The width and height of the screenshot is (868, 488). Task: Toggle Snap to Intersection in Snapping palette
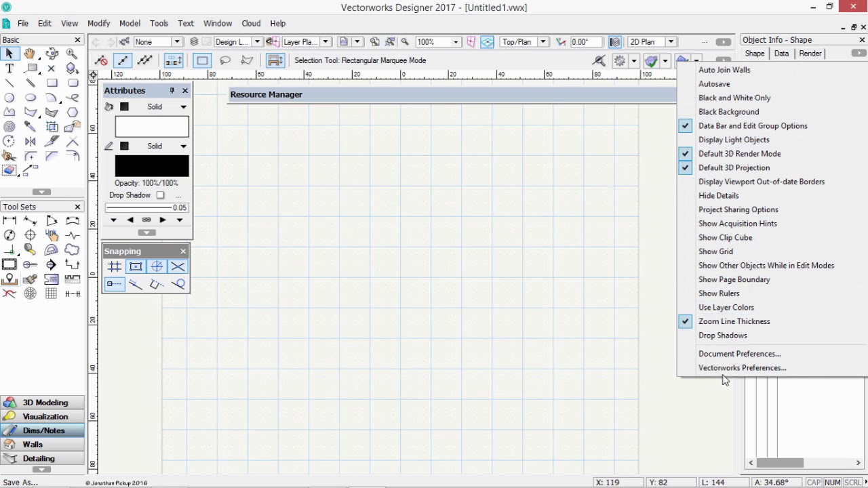[x=178, y=266]
